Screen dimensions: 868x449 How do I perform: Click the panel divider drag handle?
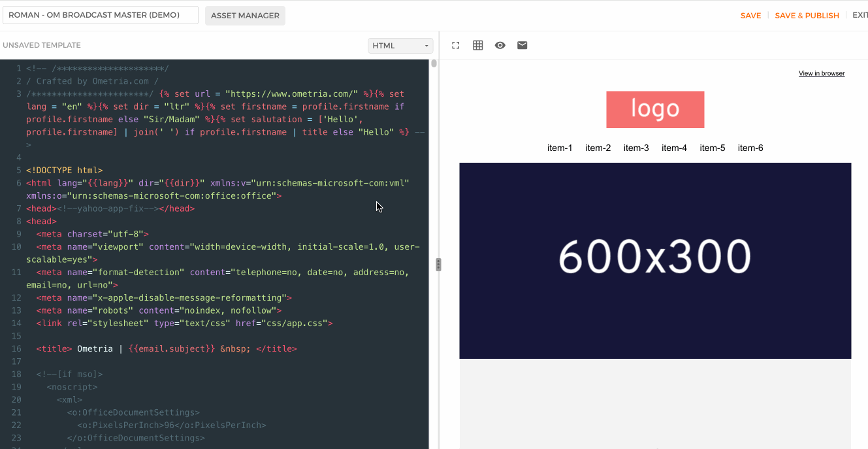coord(438,265)
